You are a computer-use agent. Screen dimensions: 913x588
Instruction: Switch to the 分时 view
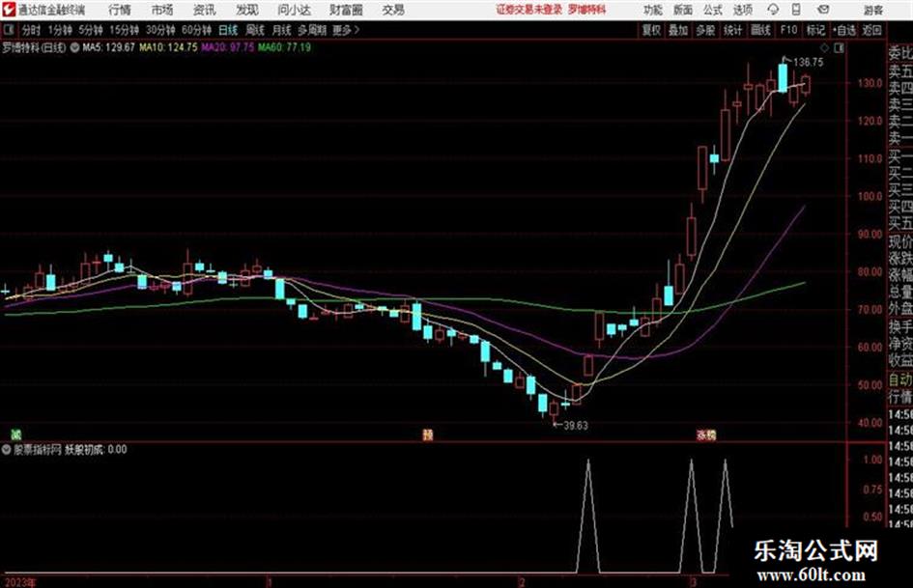pos(32,30)
